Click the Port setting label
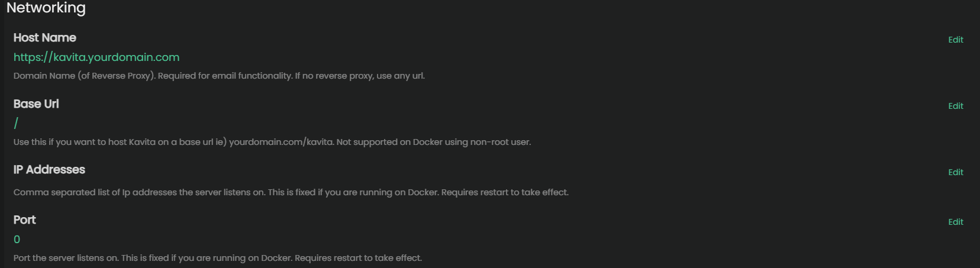 pos(25,220)
